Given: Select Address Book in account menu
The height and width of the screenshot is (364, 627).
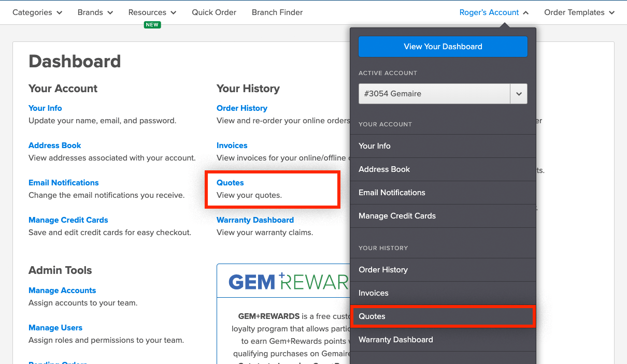Looking at the screenshot, I should (443, 169).
